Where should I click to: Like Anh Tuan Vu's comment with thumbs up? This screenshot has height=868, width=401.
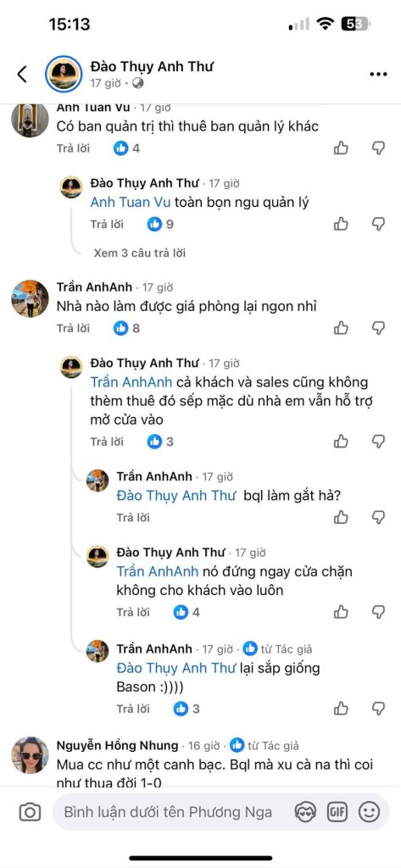(x=341, y=147)
